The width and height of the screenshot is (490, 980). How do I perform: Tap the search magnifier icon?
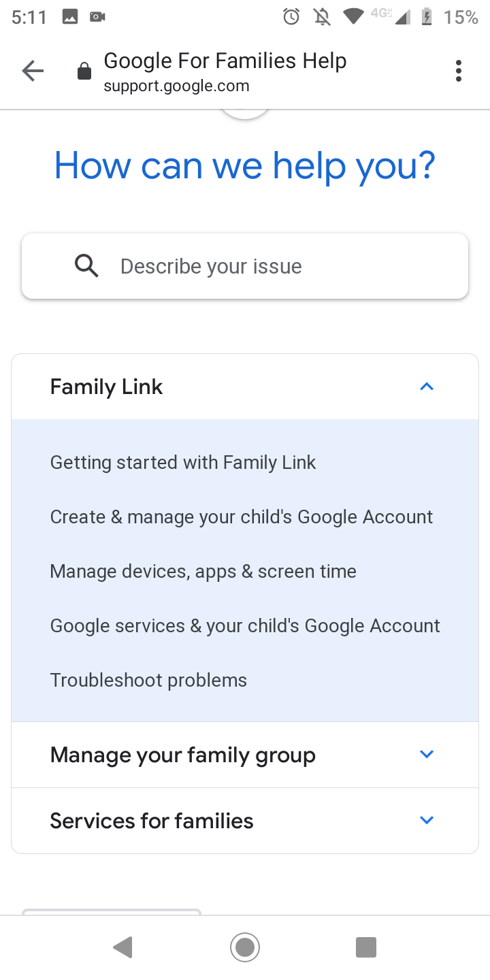[86, 266]
